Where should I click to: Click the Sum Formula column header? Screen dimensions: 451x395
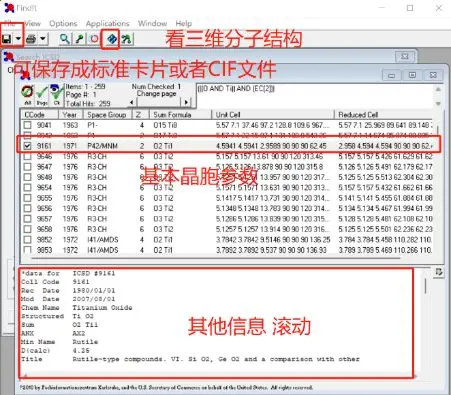click(x=172, y=115)
